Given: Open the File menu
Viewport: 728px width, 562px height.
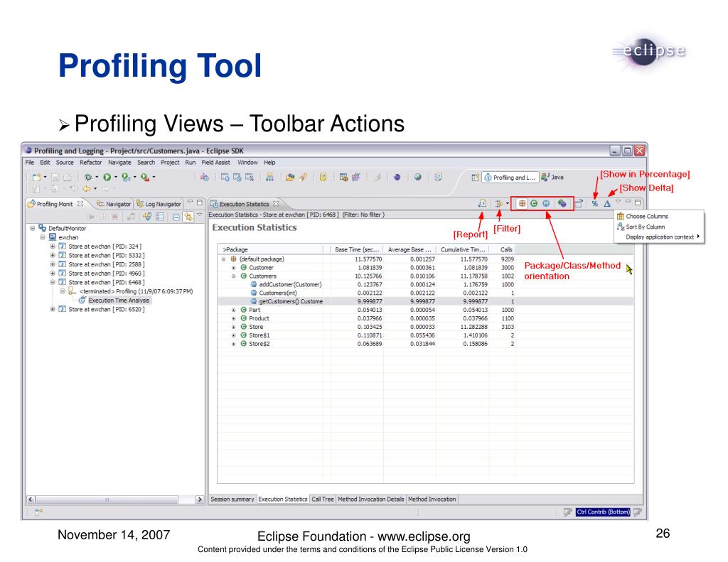Looking at the screenshot, I should [30, 163].
